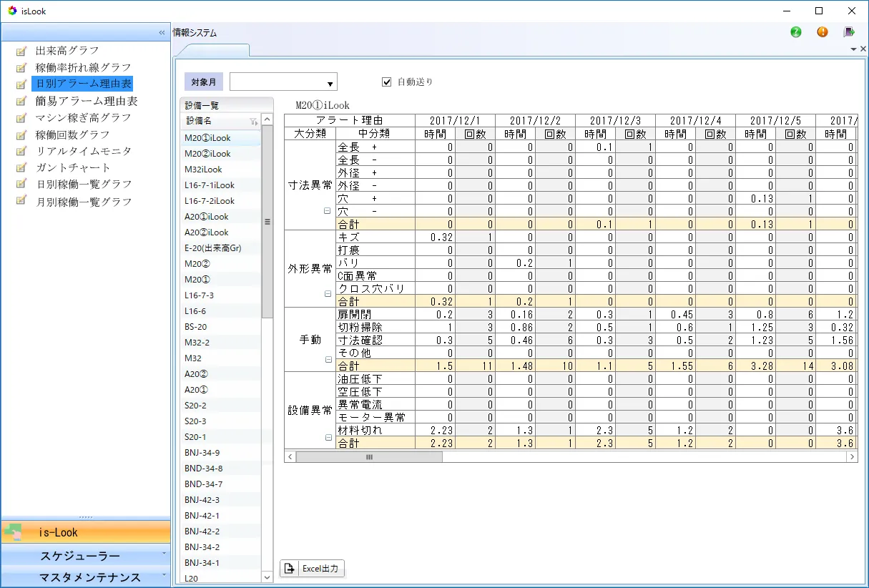Click the icon beside リアルタイムモニタ
This screenshot has width=869, height=588.
[x=21, y=152]
